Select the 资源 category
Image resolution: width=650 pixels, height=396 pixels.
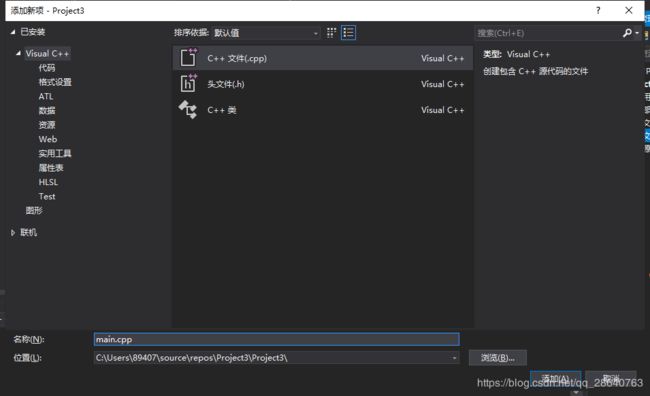tap(47, 125)
